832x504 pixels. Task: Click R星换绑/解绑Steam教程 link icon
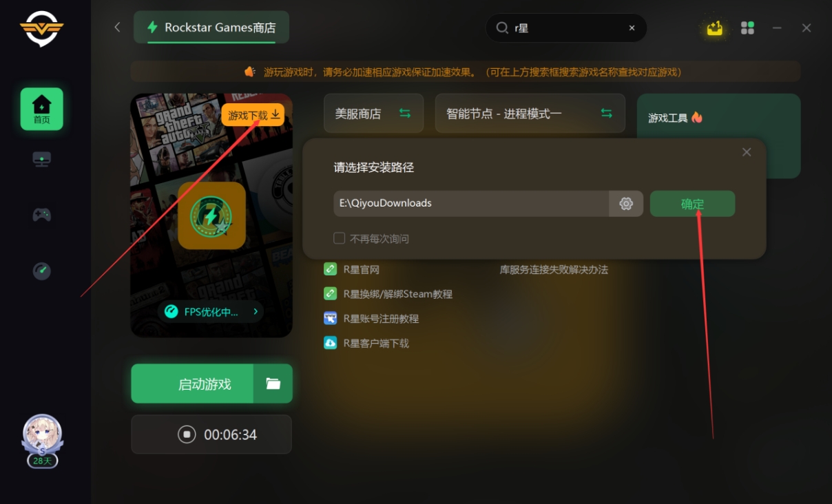pos(331,294)
